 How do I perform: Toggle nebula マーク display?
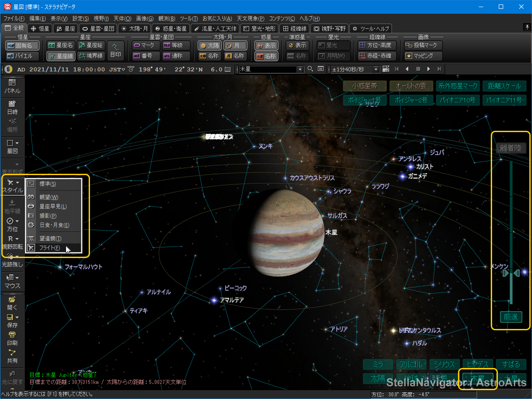[x=146, y=45]
